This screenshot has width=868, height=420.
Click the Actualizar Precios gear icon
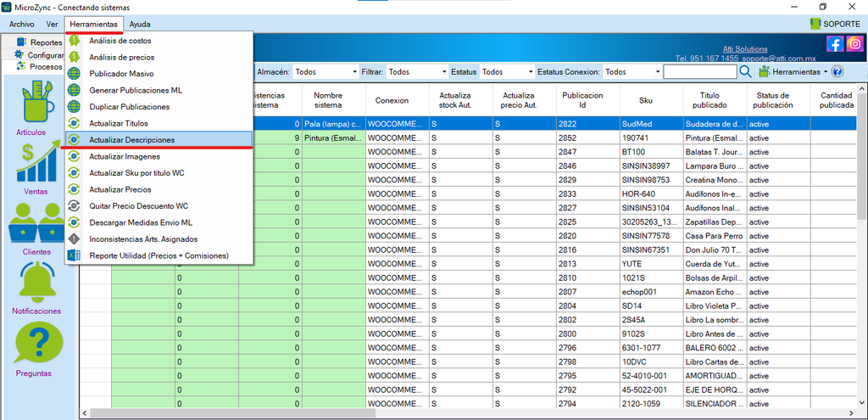(x=75, y=189)
